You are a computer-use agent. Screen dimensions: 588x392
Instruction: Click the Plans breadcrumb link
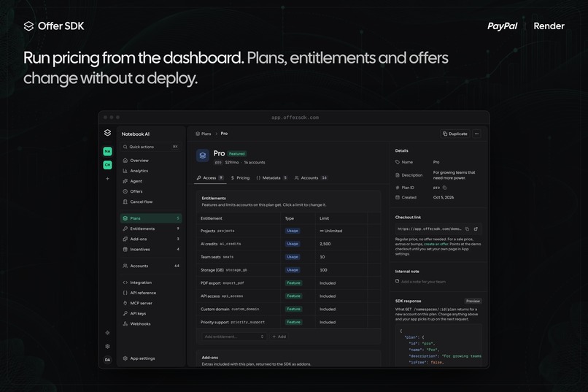click(204, 134)
